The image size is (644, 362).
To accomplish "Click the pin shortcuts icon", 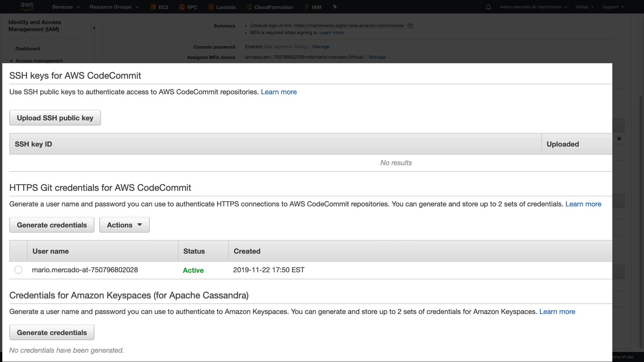I will 335,7.
